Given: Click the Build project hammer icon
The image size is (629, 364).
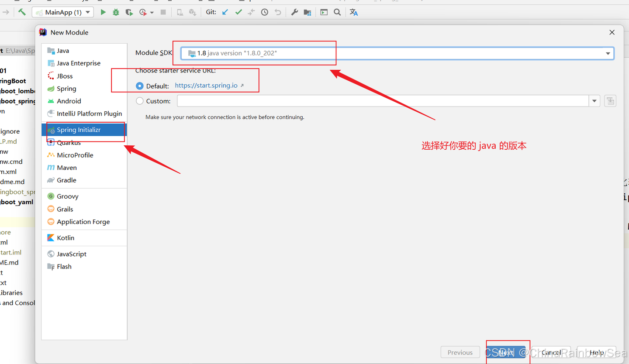Looking at the screenshot, I should (x=22, y=12).
